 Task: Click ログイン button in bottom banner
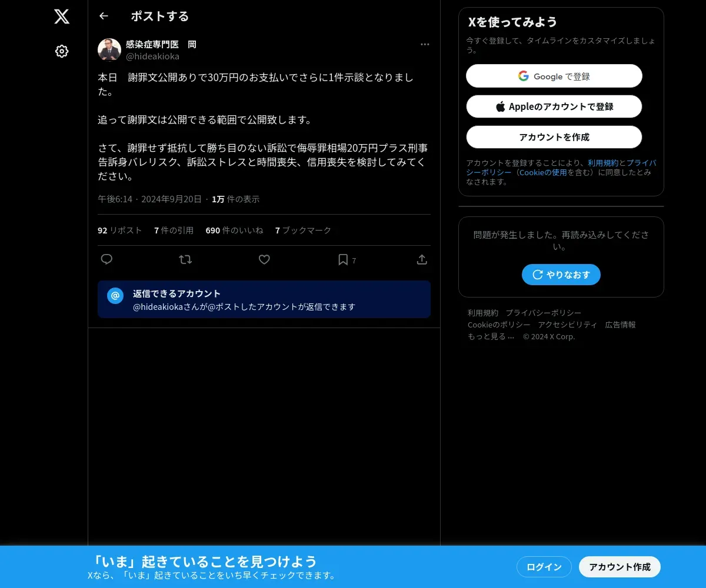(x=544, y=567)
